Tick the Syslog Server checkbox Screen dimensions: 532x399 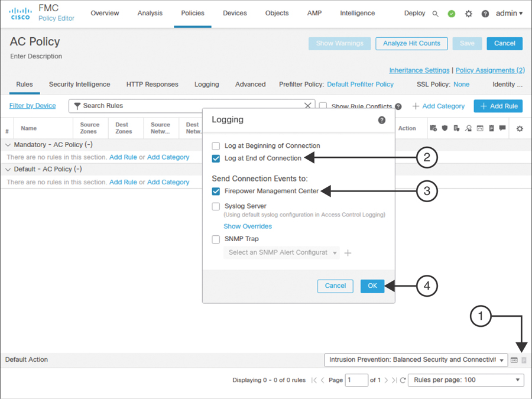tap(216, 206)
